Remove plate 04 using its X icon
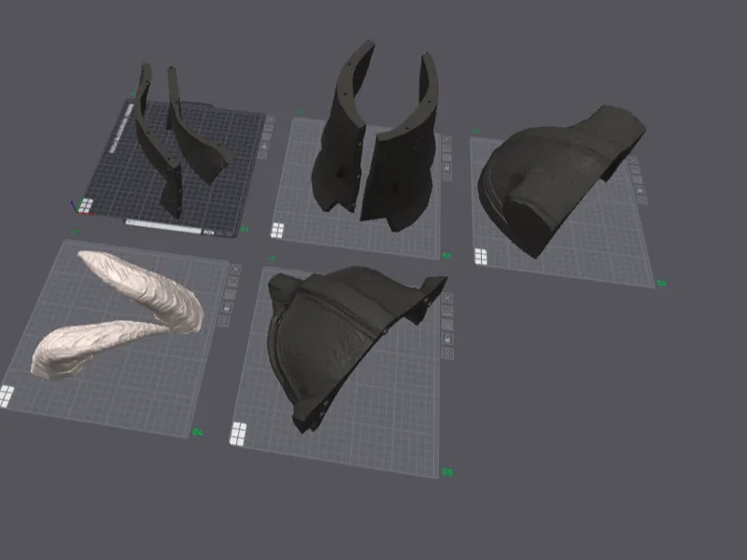The width and height of the screenshot is (747, 560). pos(235,269)
